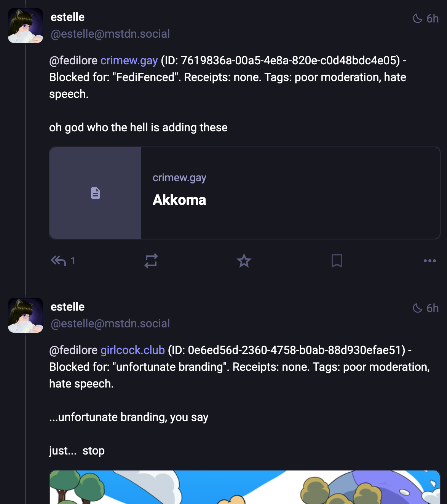Open the crimew.gay hyperlink in post text
Image resolution: width=447 pixels, height=504 pixels.
[x=129, y=61]
